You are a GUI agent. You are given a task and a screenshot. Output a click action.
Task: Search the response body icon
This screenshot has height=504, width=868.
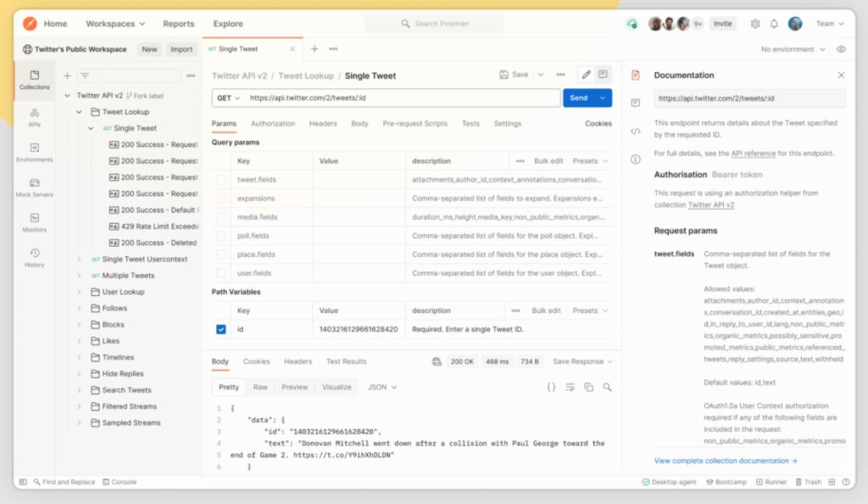point(607,387)
